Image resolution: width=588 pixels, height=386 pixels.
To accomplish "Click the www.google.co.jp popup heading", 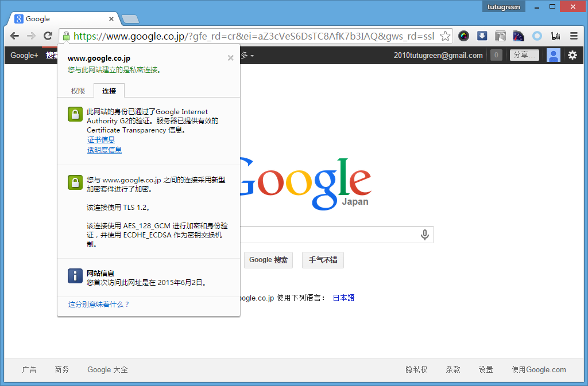I will click(x=99, y=58).
